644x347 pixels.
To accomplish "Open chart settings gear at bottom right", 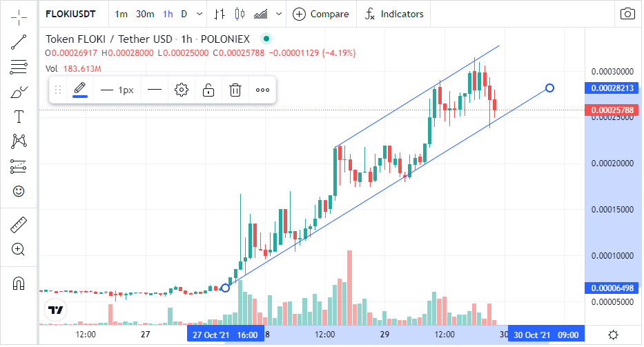I will point(613,335).
